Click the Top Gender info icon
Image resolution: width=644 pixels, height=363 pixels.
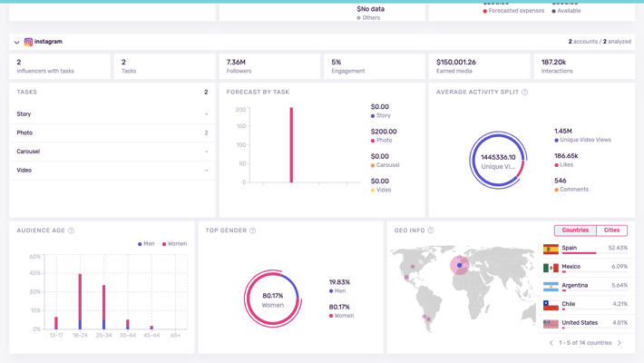(x=252, y=231)
